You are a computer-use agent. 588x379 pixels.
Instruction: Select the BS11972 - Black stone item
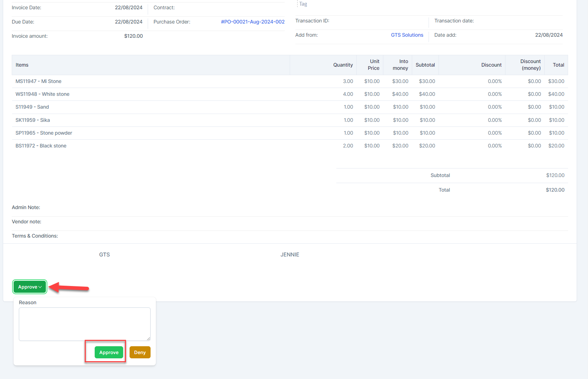click(41, 146)
